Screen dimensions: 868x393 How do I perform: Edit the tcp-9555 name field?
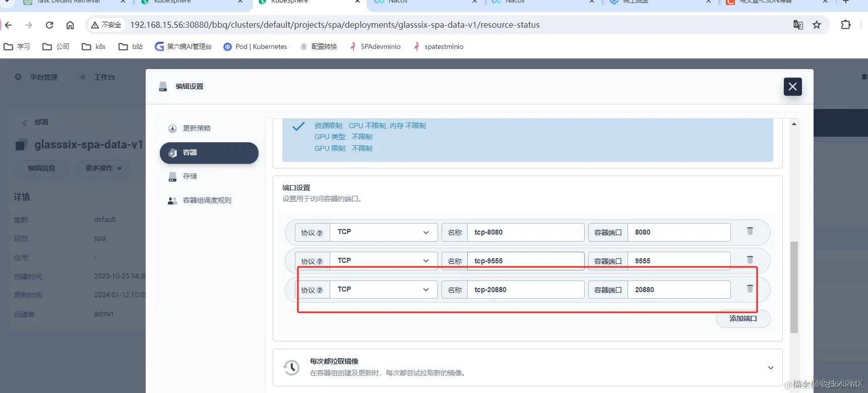pyautogui.click(x=526, y=261)
